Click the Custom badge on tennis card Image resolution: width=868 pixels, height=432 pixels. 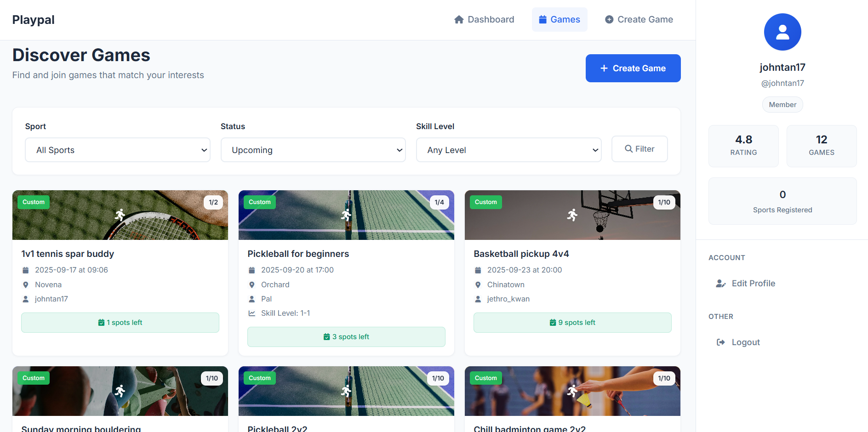(x=34, y=202)
